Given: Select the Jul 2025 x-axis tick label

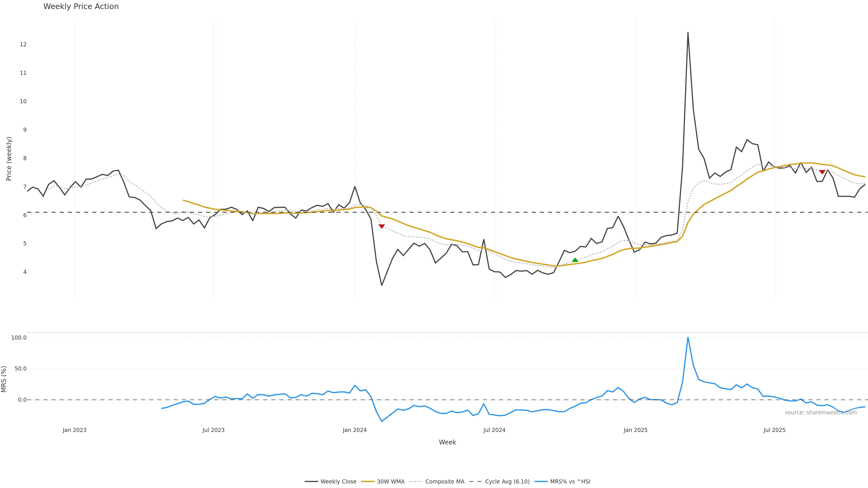Looking at the screenshot, I should pyautogui.click(x=774, y=430).
